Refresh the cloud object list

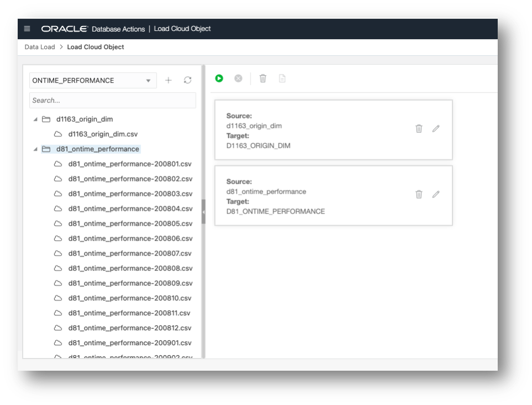[187, 80]
